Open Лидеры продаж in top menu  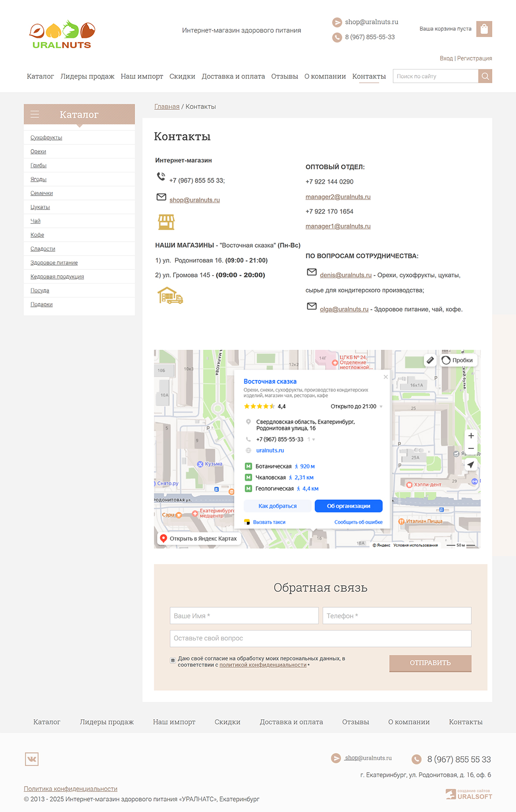87,76
